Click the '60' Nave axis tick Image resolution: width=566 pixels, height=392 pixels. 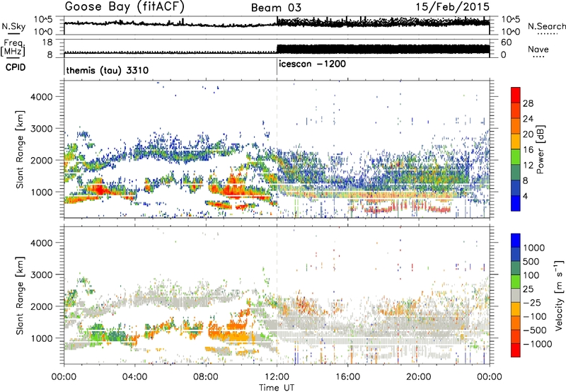[x=506, y=42]
